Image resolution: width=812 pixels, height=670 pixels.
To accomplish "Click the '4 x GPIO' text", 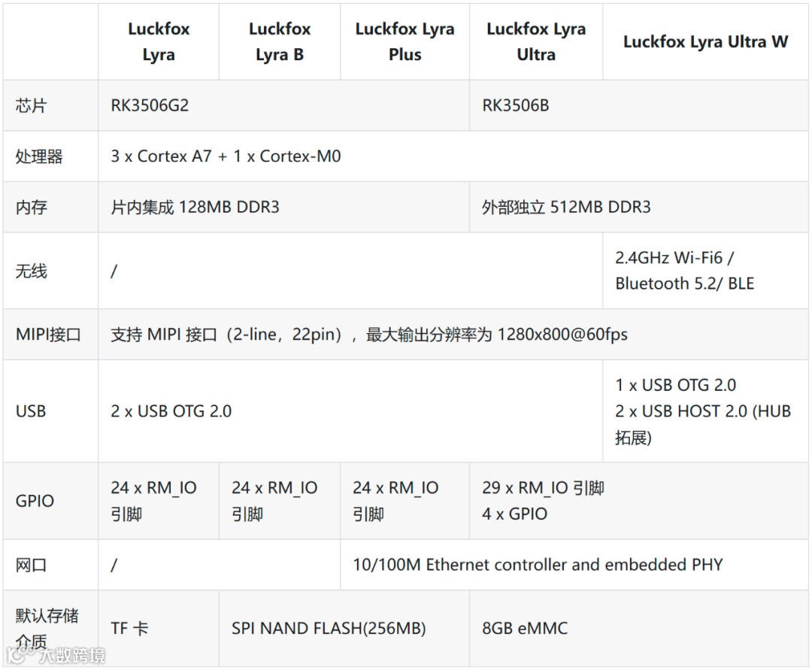I will click(x=514, y=514).
